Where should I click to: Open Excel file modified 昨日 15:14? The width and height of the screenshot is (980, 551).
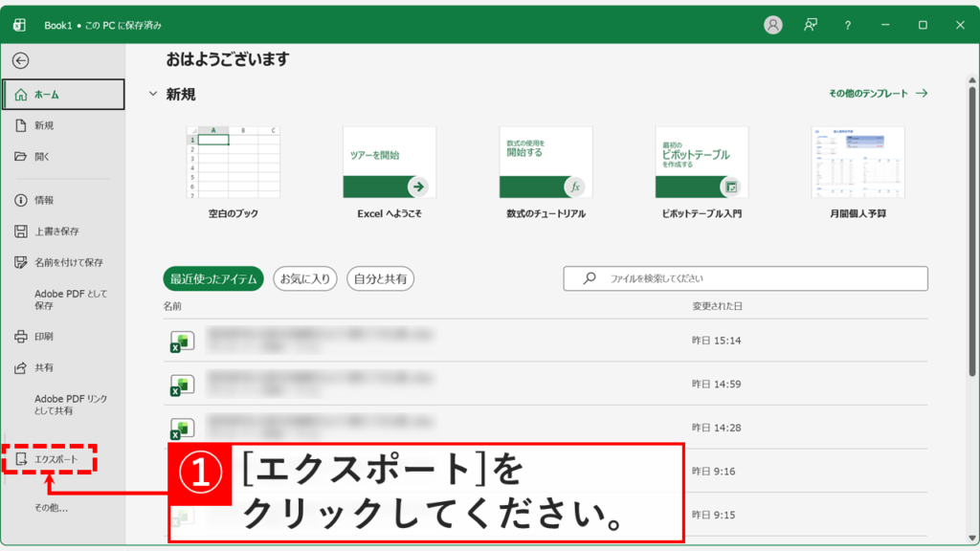[x=546, y=341]
